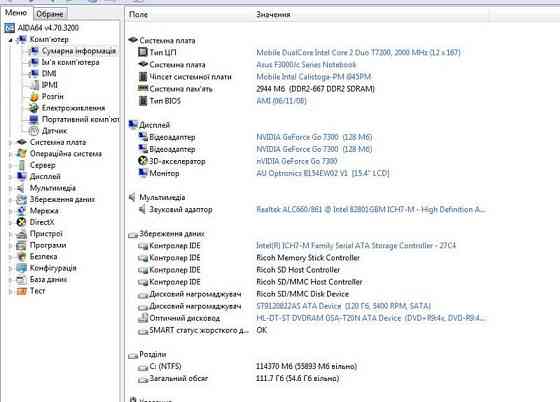The height and width of the screenshot is (402, 560).
Task: Open Mobile Intel Calistoga-PM i945PM link
Action: tap(314, 77)
